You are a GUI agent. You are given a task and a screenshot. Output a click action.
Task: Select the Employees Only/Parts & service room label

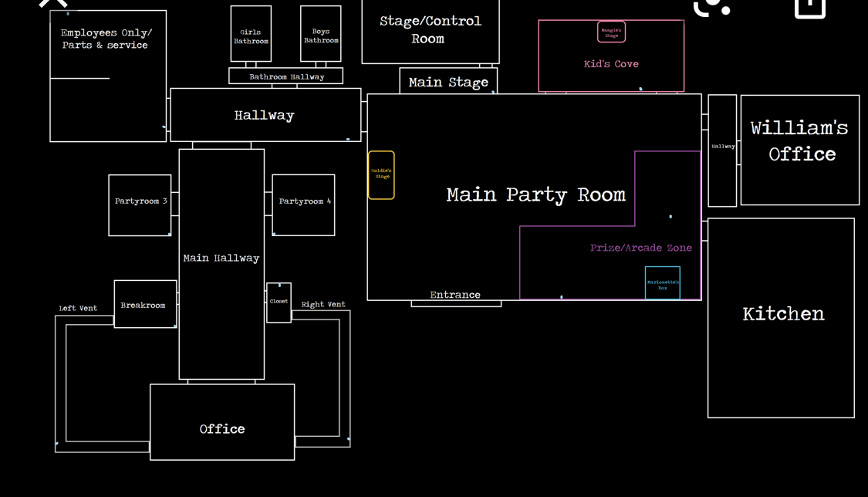point(106,39)
